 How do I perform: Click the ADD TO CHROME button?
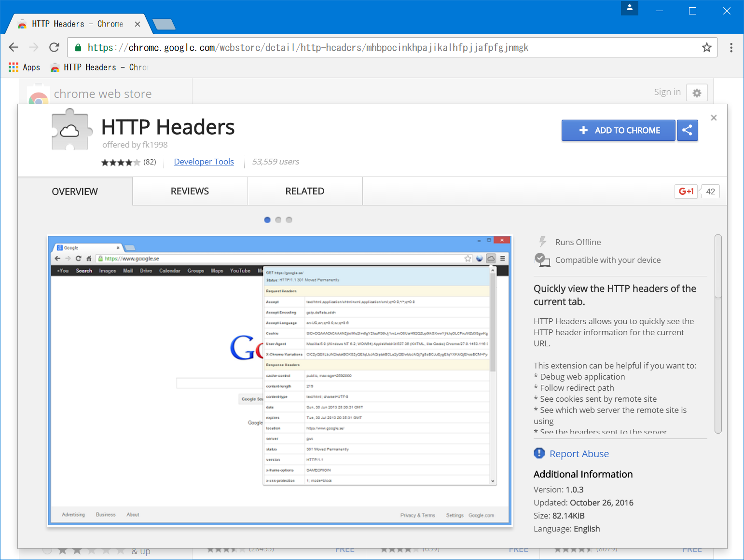618,130
